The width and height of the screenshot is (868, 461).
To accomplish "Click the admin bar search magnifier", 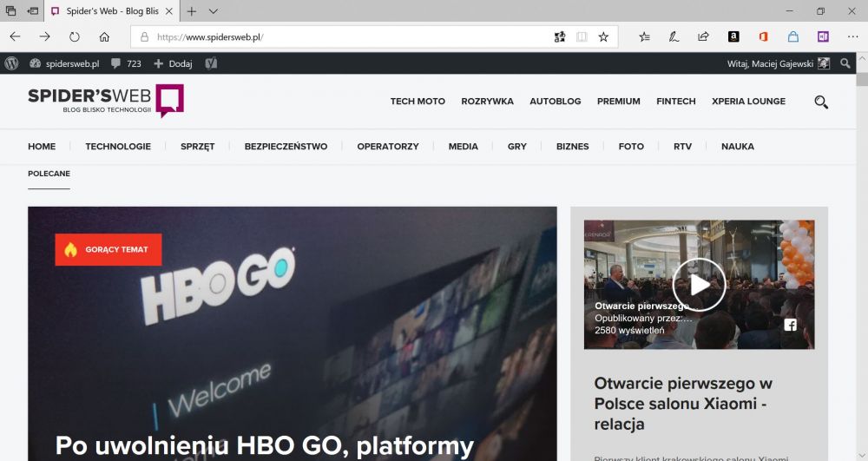I will (x=845, y=63).
